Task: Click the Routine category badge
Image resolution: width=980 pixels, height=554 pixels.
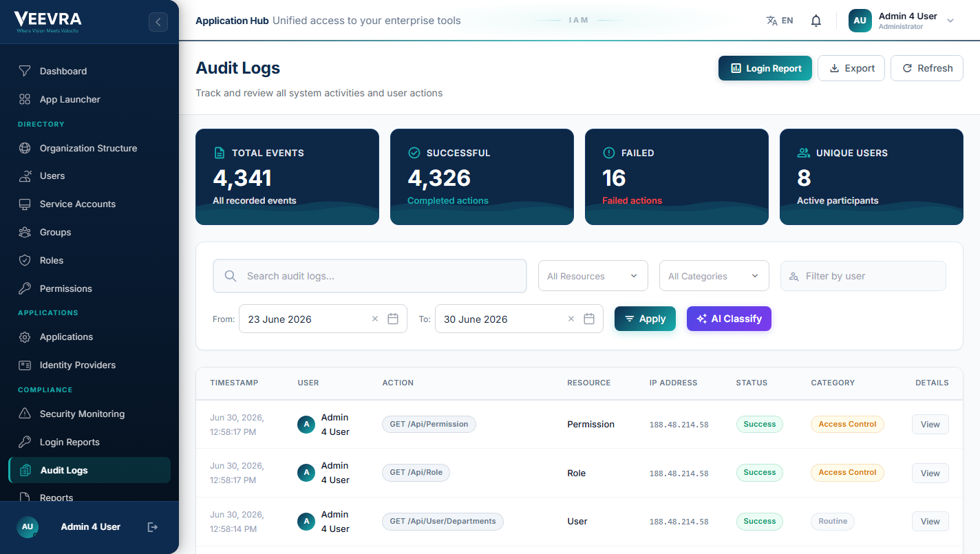Action: coord(833,521)
